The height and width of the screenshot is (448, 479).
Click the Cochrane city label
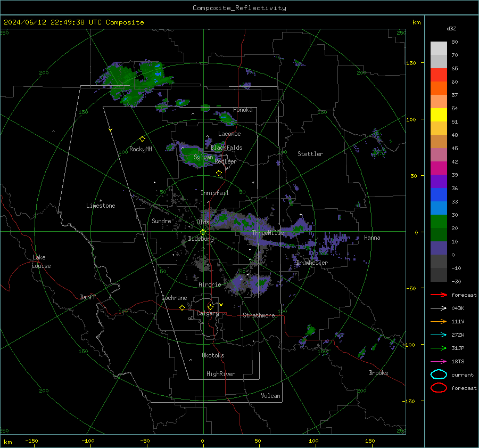tap(174, 298)
